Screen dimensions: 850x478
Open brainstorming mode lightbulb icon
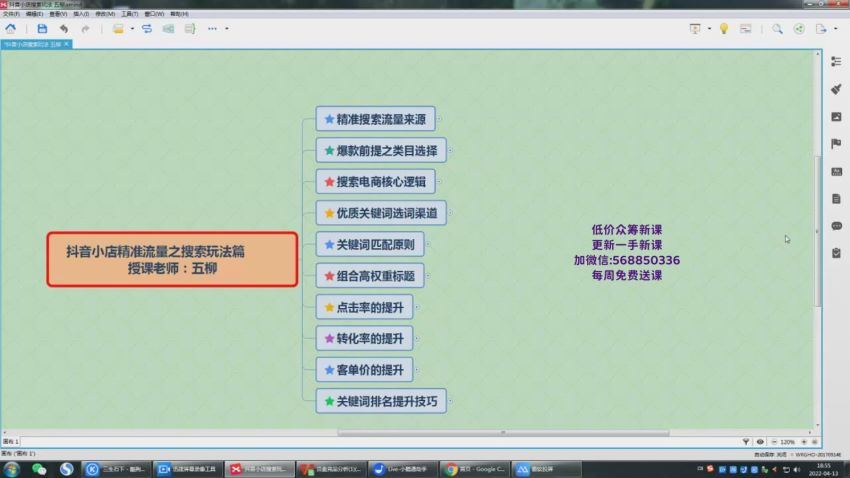pyautogui.click(x=724, y=29)
